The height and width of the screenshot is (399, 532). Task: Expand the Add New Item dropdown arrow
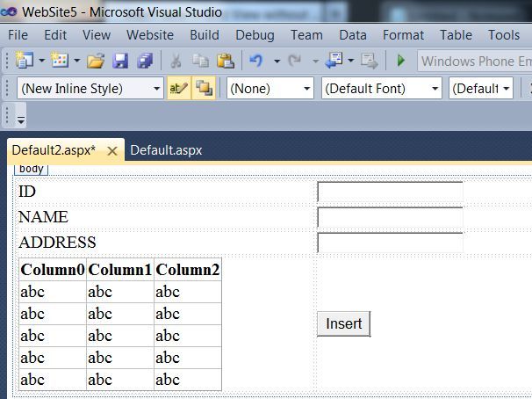[77, 62]
